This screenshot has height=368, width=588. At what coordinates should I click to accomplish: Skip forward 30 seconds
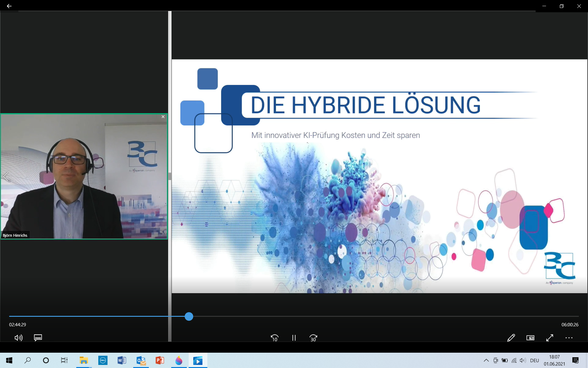313,338
